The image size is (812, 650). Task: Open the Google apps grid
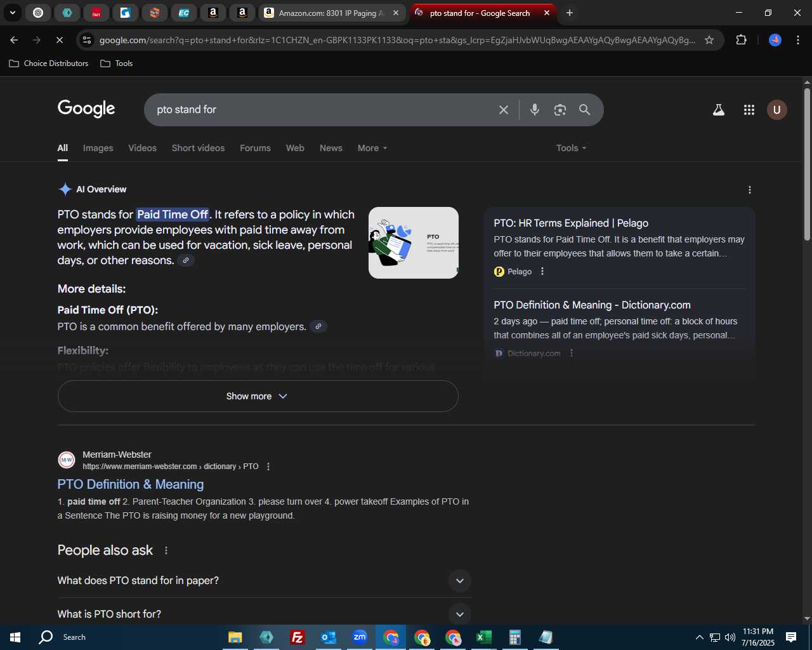pos(749,110)
